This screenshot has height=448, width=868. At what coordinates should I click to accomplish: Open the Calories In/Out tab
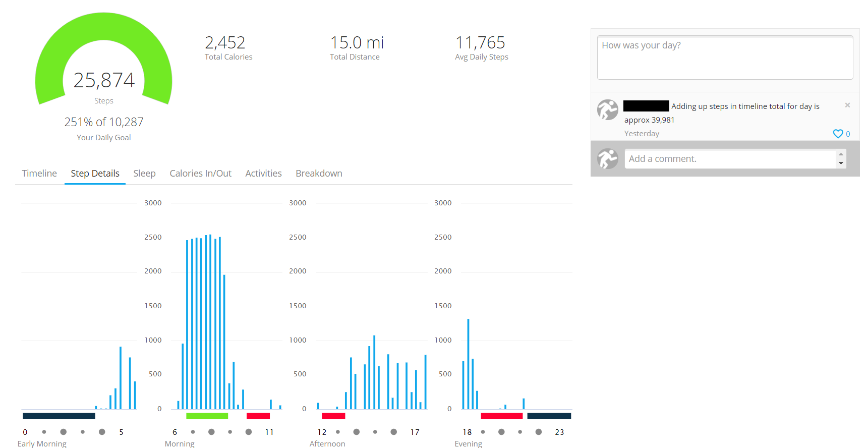200,174
